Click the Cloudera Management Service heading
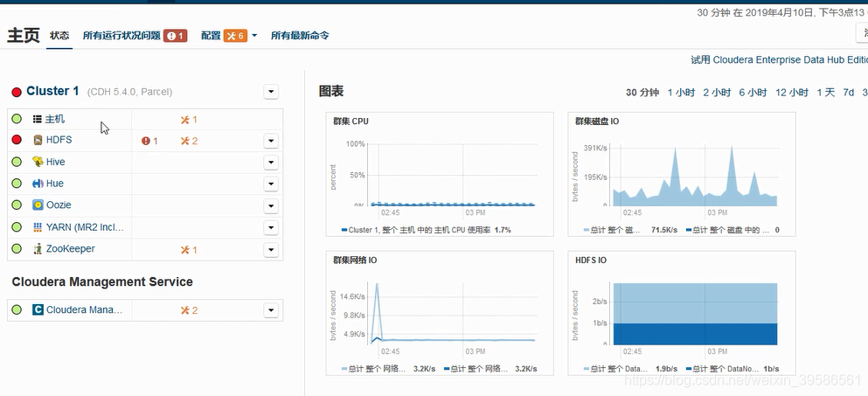This screenshot has width=868, height=396. 102,281
